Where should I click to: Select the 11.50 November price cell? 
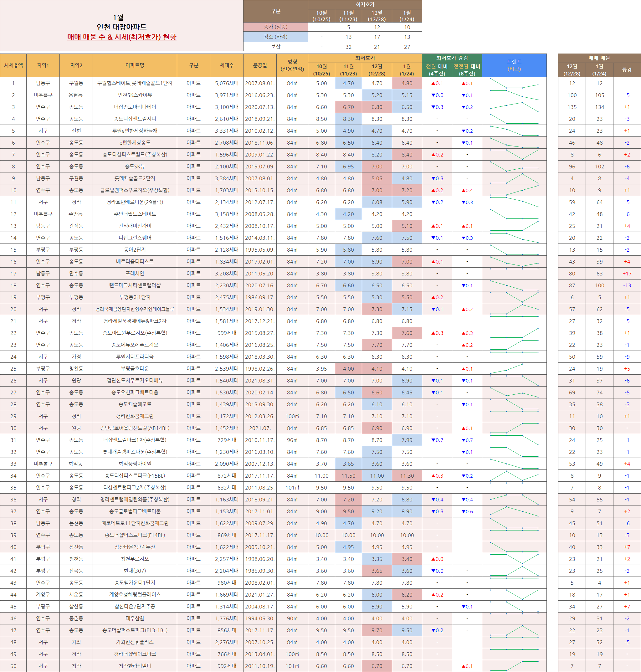coord(348,475)
